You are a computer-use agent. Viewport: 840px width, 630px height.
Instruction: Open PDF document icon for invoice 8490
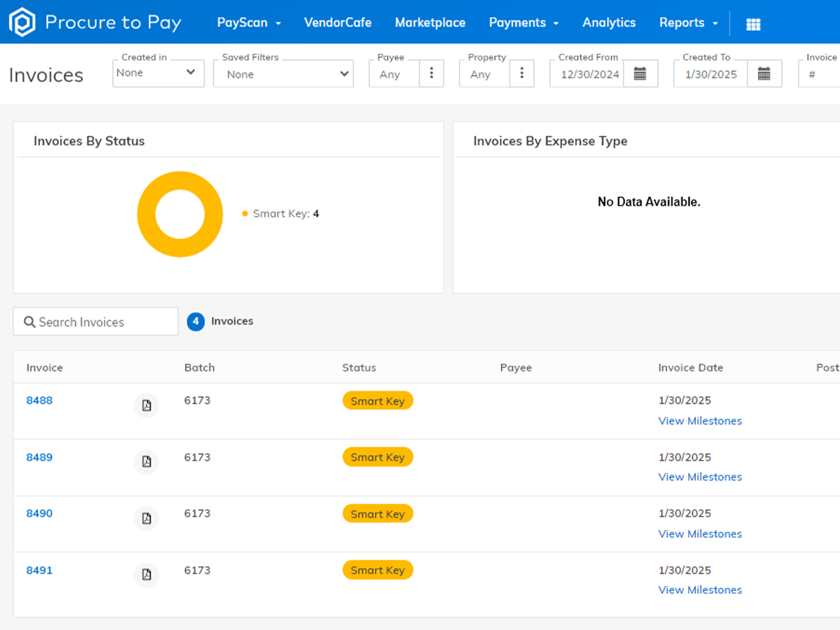146,518
